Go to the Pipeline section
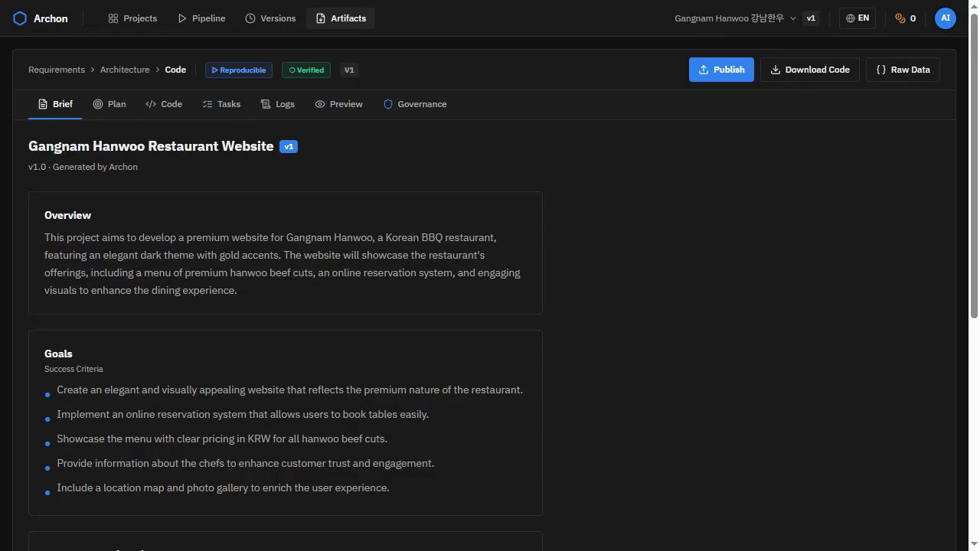This screenshot has height=551, width=980. coord(201,18)
